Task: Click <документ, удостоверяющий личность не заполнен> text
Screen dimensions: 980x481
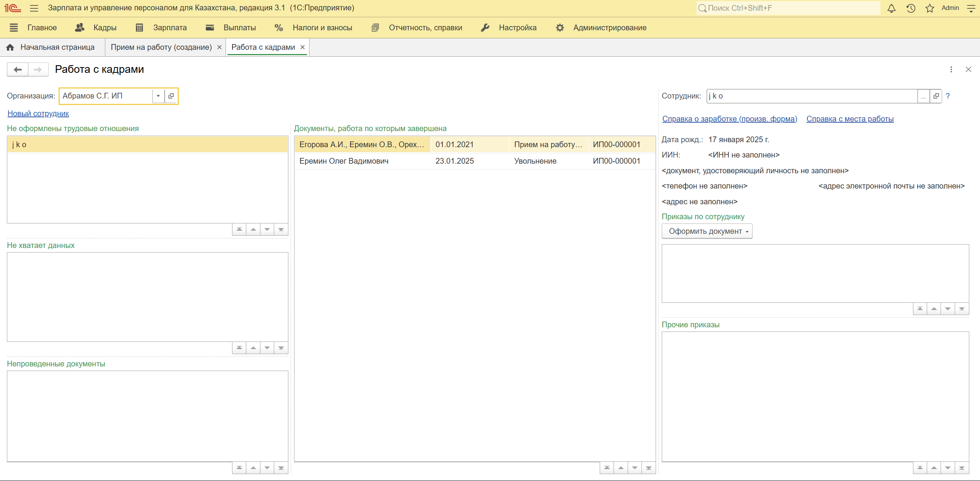Action: [755, 171]
